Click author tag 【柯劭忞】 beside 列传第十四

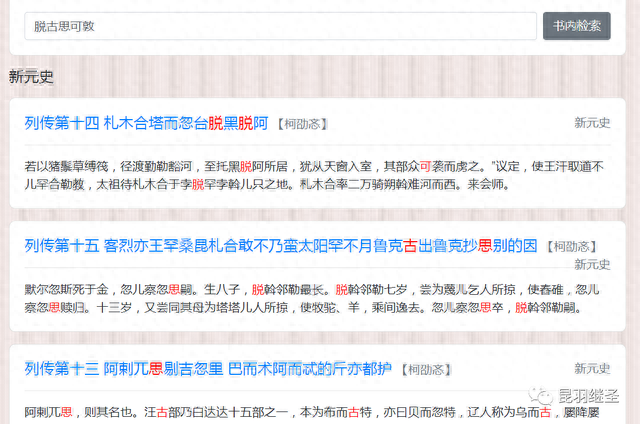(x=302, y=124)
